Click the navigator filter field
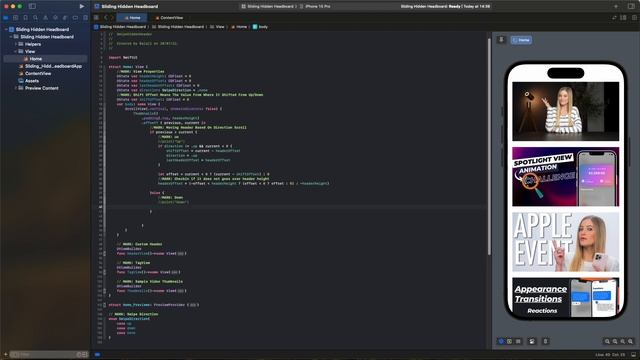 [48, 354]
